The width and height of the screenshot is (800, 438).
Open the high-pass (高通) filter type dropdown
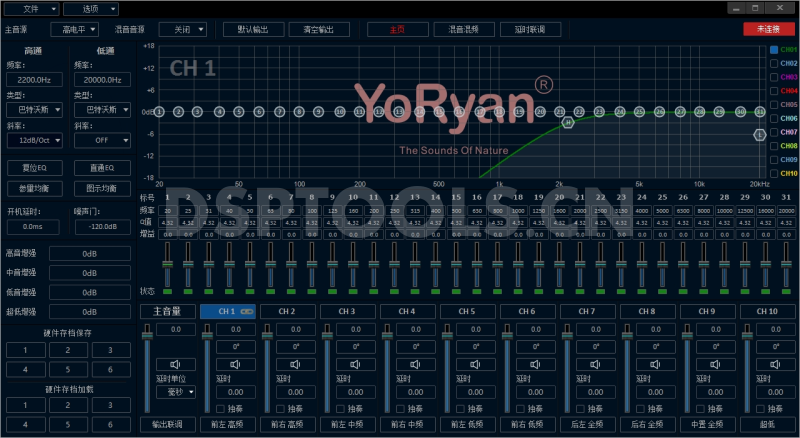34,110
